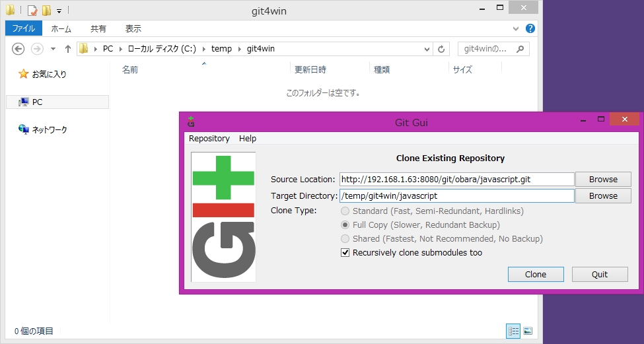644x344 pixels.
Task: Click the Clone button
Action: [536, 274]
